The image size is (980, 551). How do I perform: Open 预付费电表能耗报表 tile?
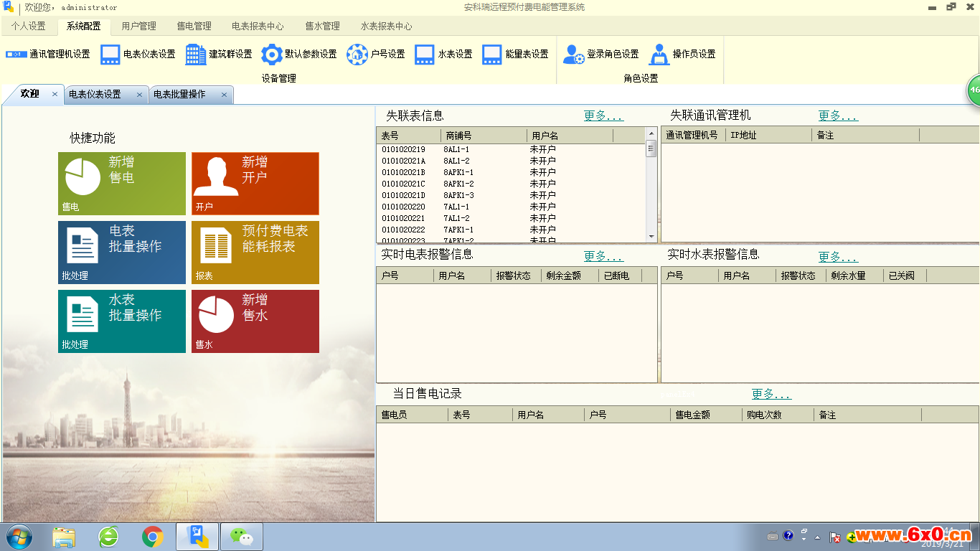[x=255, y=253]
